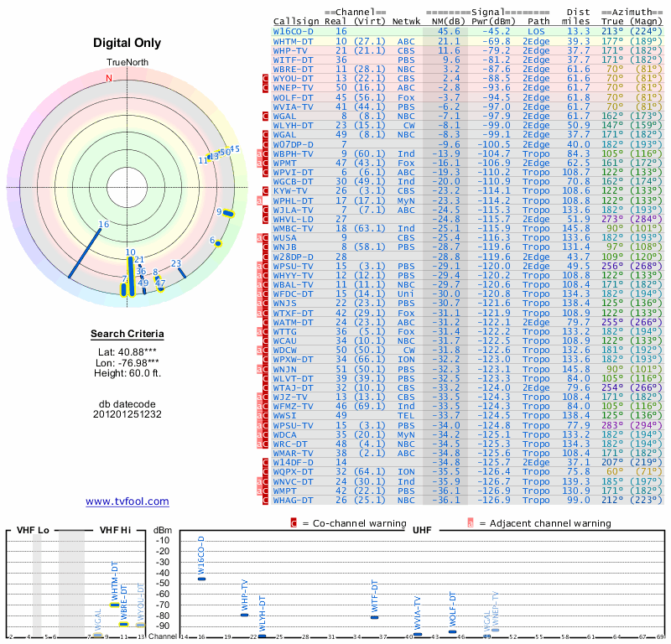Image resolution: width=671 pixels, height=644 pixels.
Task: Click co-channel warning icon beside WYOU-DT
Action: click(x=266, y=78)
